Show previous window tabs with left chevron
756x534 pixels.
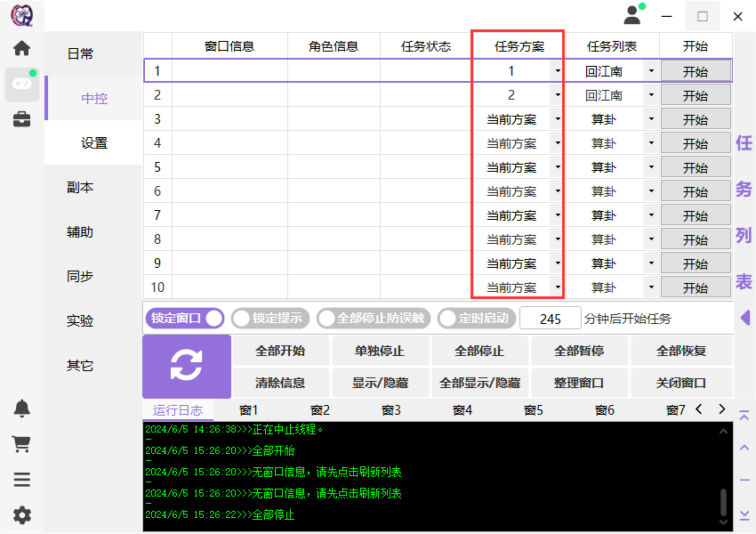coord(698,409)
